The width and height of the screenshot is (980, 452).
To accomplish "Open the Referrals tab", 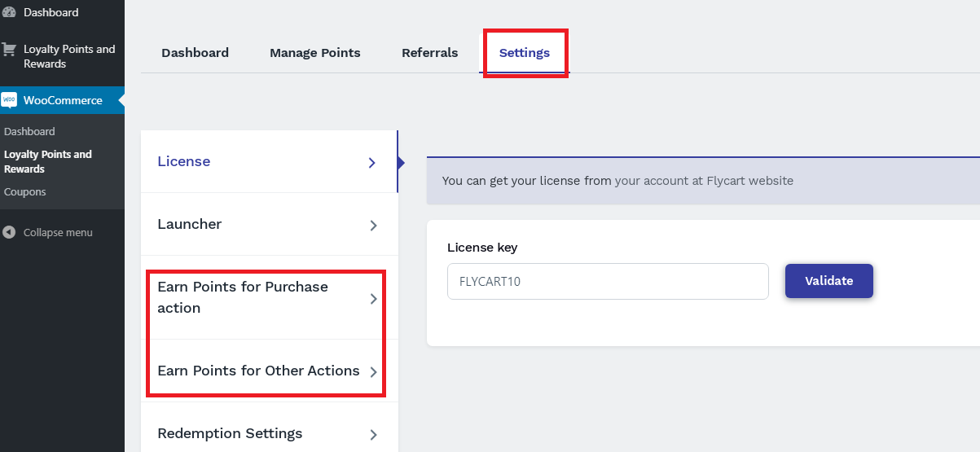I will click(x=429, y=53).
